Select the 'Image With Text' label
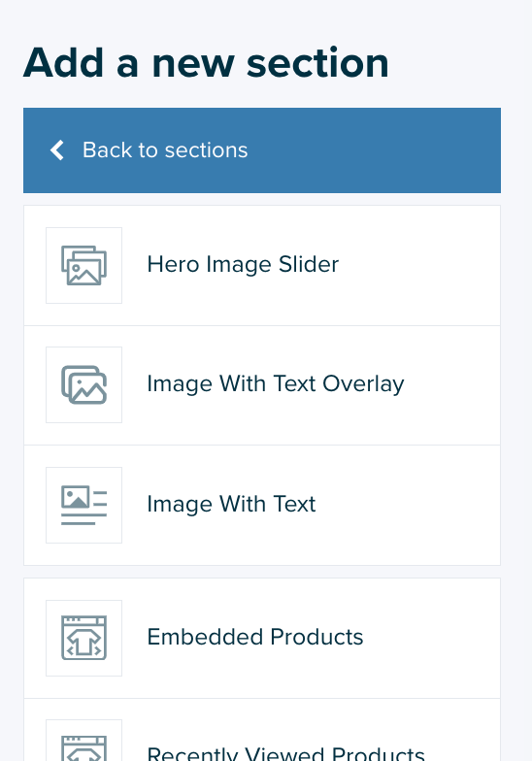The height and width of the screenshot is (761, 532). point(231,505)
